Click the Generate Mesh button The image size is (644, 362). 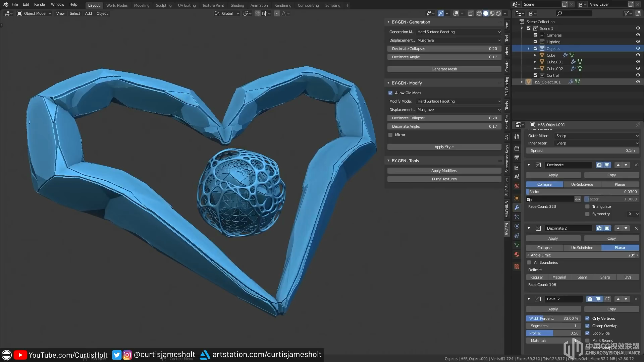444,69
